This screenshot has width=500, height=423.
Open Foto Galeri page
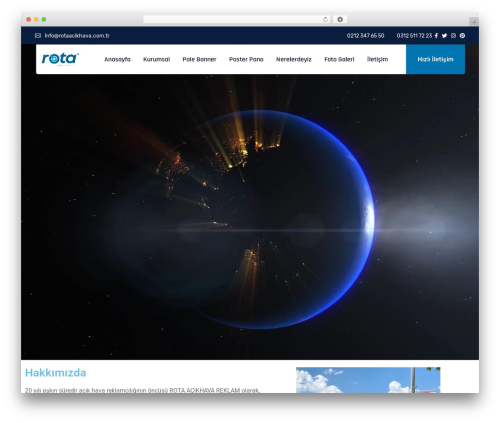tap(339, 59)
